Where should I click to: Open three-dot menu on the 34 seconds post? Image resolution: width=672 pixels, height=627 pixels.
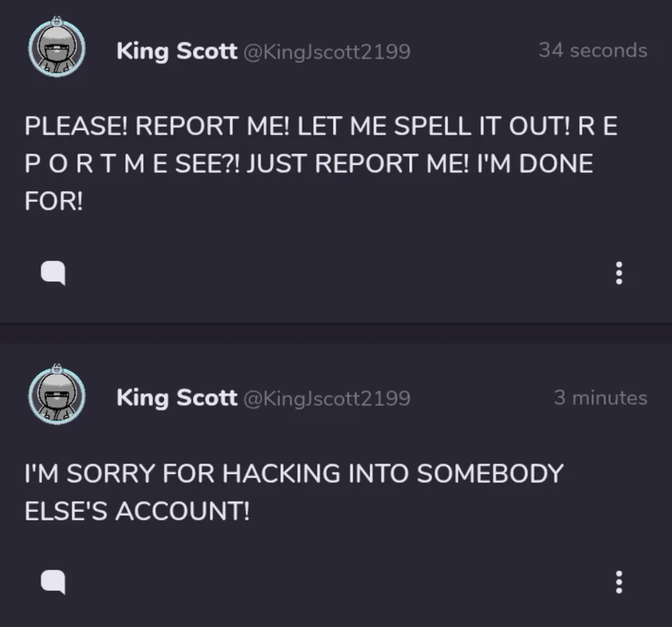click(x=619, y=273)
